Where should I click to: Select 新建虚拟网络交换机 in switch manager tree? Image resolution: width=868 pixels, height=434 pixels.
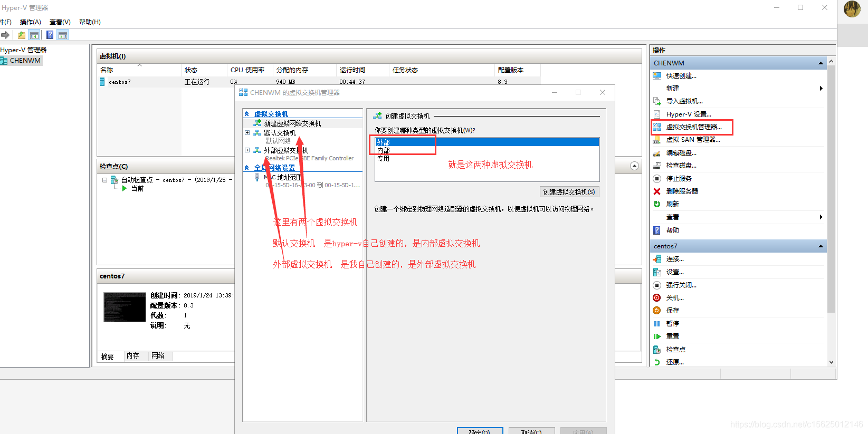[x=292, y=123]
